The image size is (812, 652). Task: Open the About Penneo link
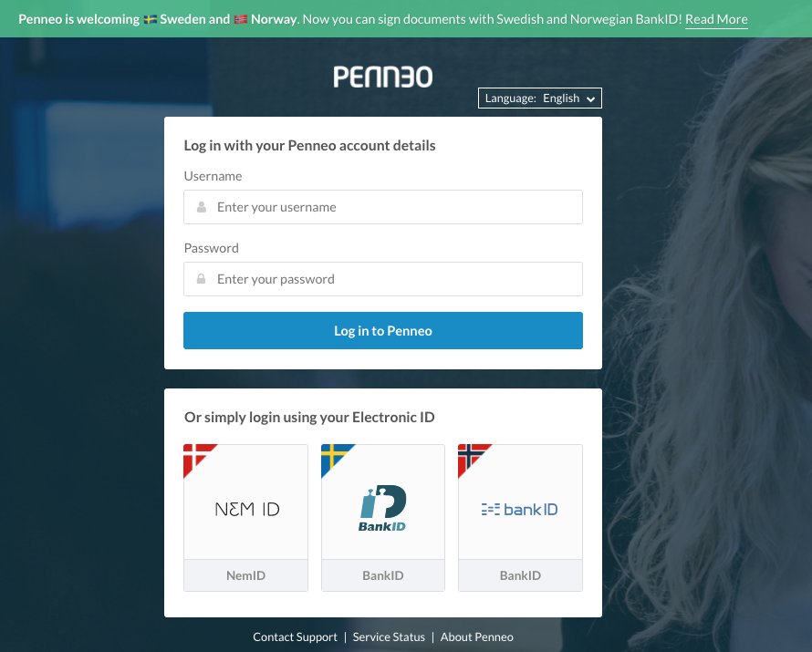point(477,637)
